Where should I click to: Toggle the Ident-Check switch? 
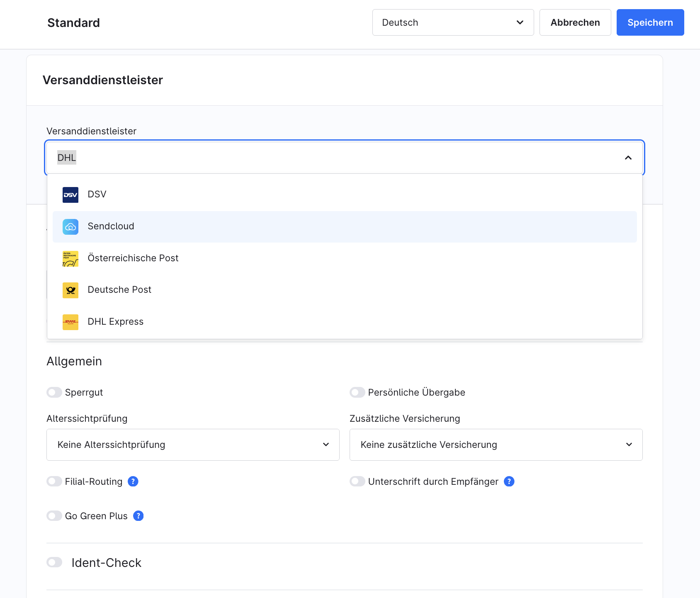pyautogui.click(x=54, y=562)
